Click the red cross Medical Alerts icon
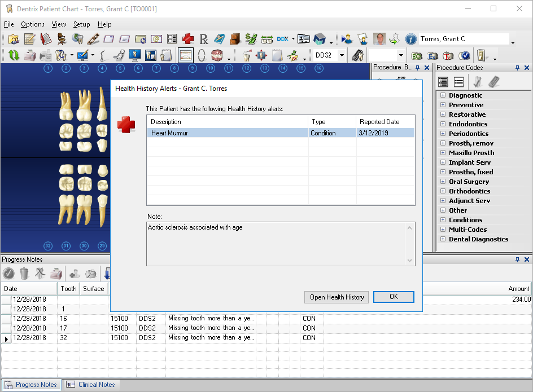The image size is (533, 392). (187, 39)
